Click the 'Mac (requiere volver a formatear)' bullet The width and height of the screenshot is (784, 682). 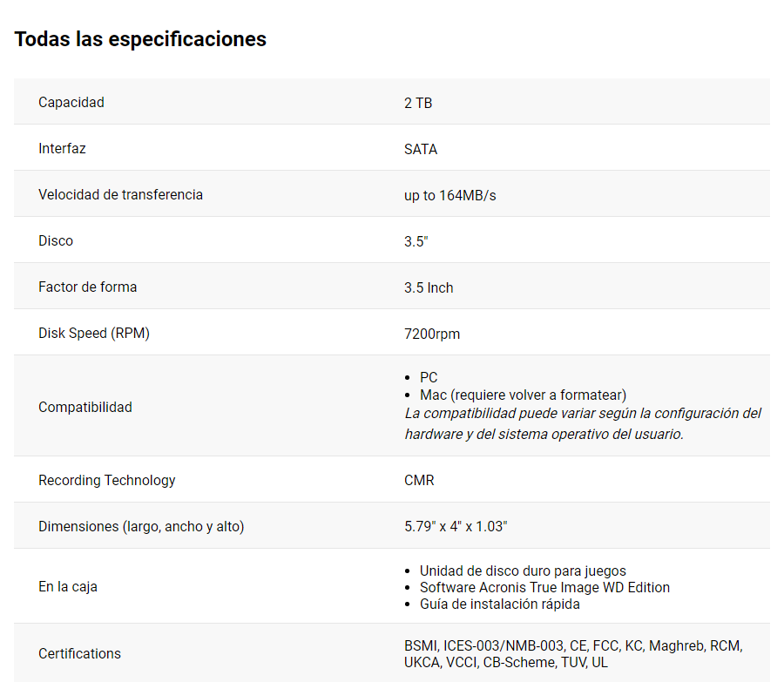[523, 395]
